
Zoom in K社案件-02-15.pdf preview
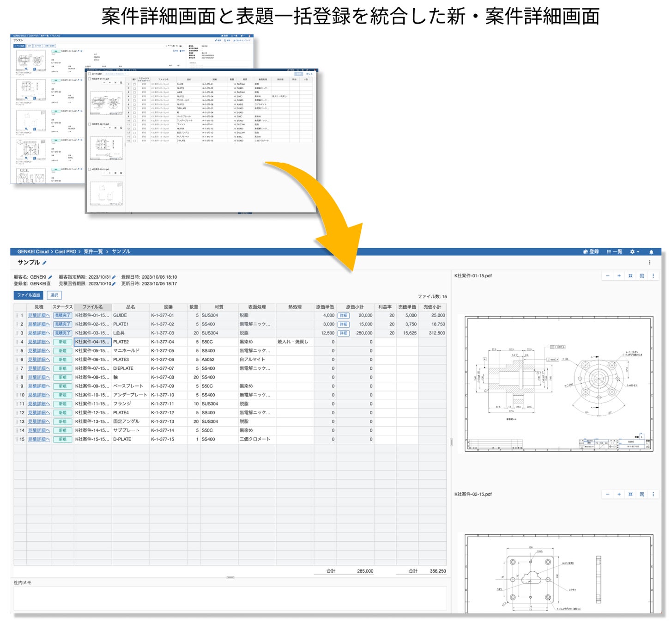pos(619,495)
